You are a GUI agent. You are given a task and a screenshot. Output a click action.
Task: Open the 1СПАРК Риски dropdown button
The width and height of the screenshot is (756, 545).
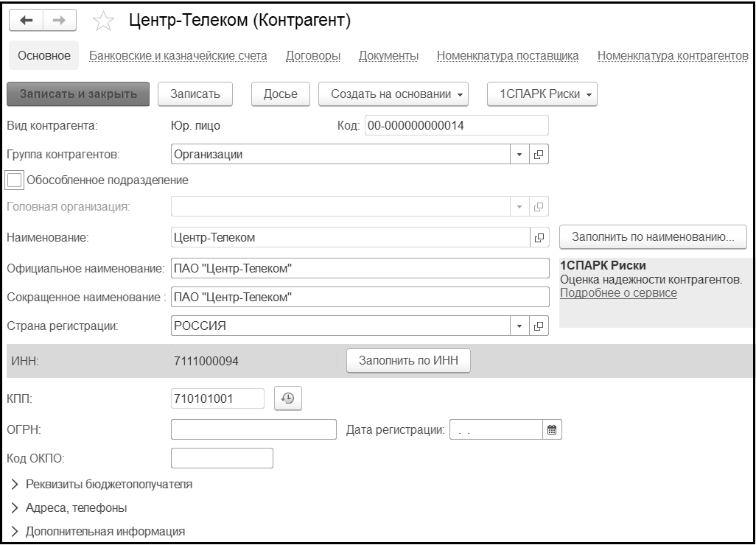tap(542, 94)
